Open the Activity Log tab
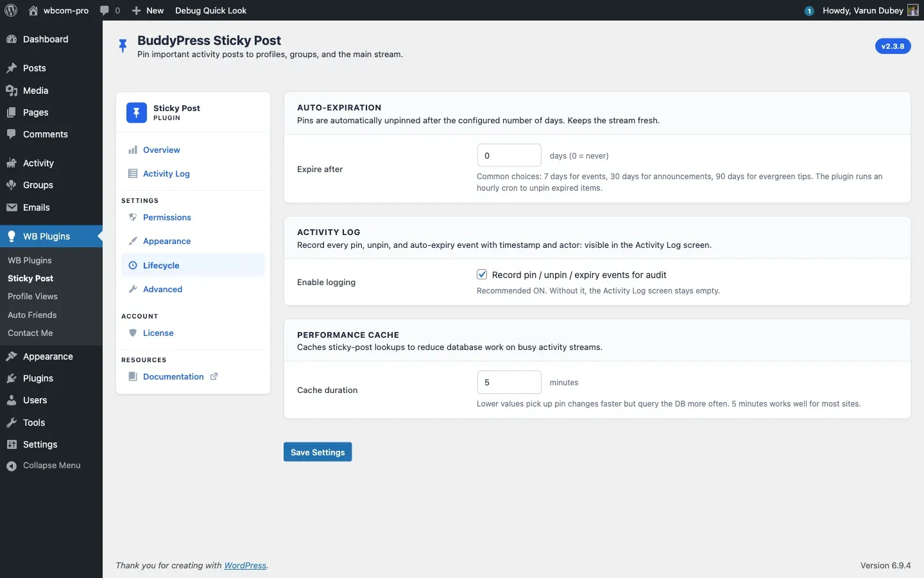 [x=193, y=173]
